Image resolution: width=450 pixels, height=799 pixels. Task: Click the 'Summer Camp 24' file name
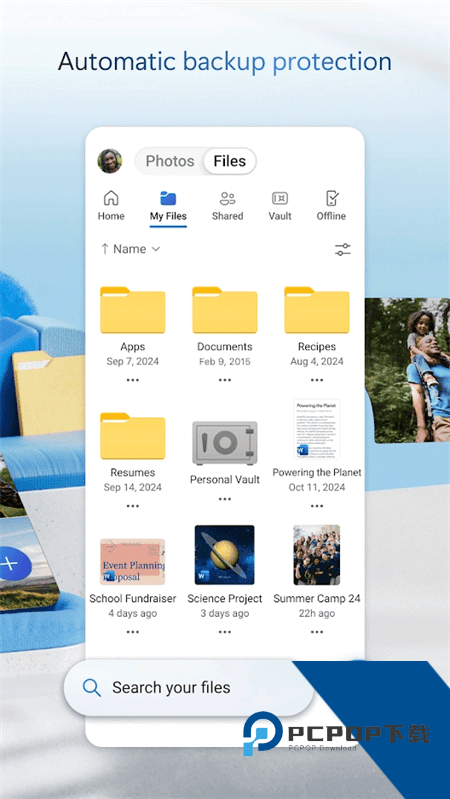pos(317,599)
